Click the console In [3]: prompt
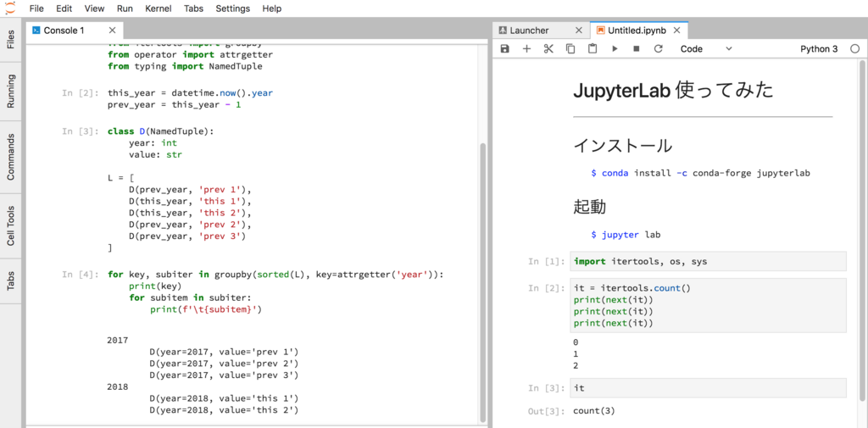Viewport: 868px width, 428px height. click(80, 131)
